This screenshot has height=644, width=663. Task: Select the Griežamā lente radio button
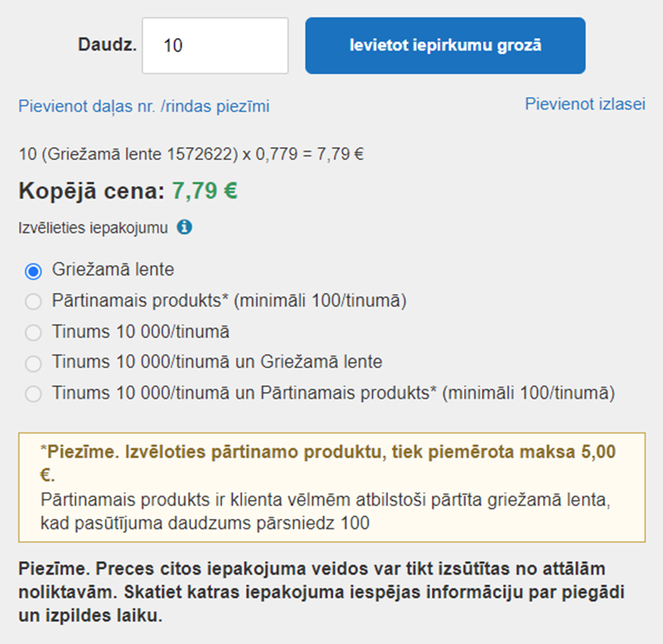tap(33, 271)
